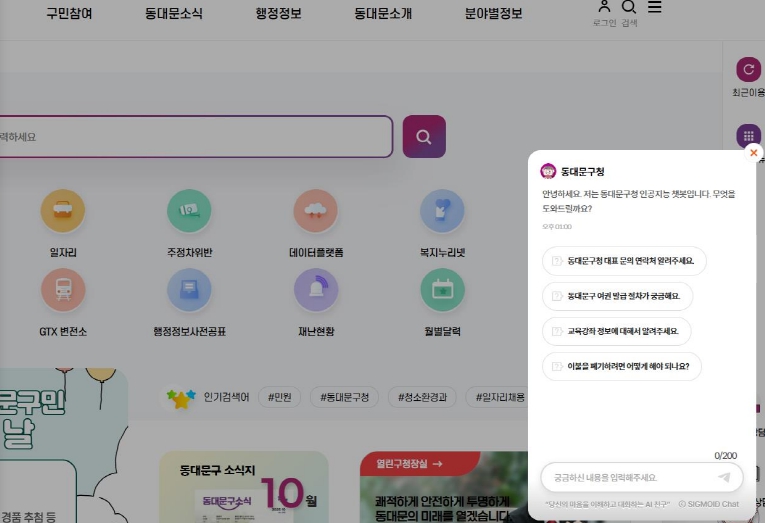Open the 주정차위반 parking violation icon
Image resolution: width=765 pixels, height=523 pixels.
point(189,211)
